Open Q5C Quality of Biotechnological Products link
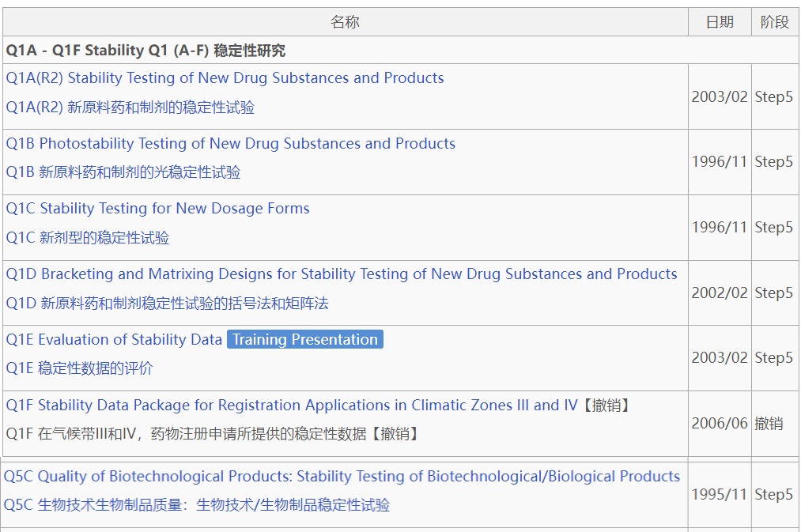Screen dimensions: 801x532 coord(342,477)
